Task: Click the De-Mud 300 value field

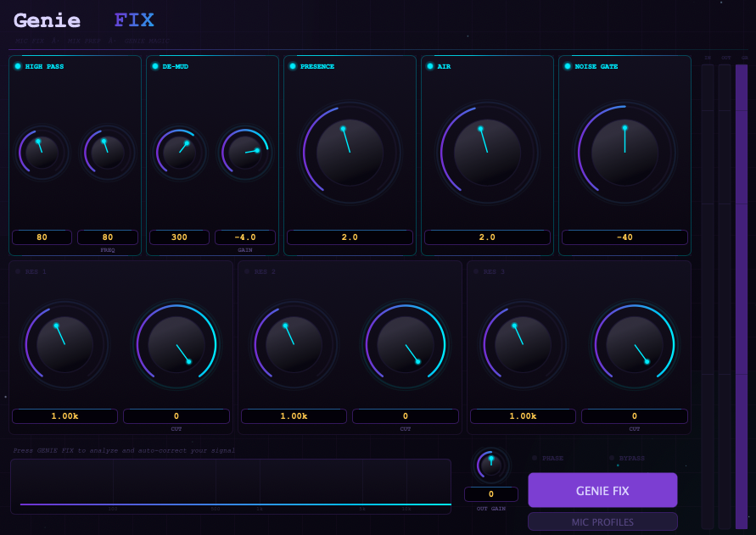Action: [x=179, y=237]
